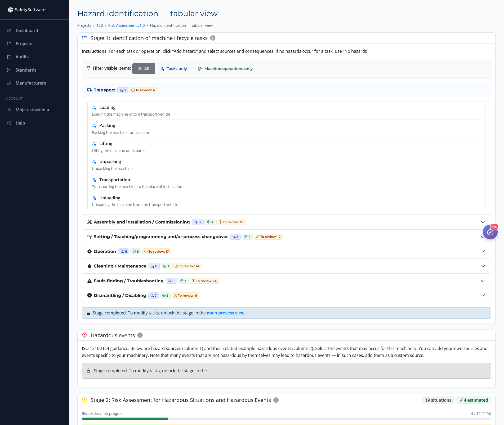This screenshot has height=425, width=504.
Task: Expand the Operation section chevron
Action: point(483,252)
